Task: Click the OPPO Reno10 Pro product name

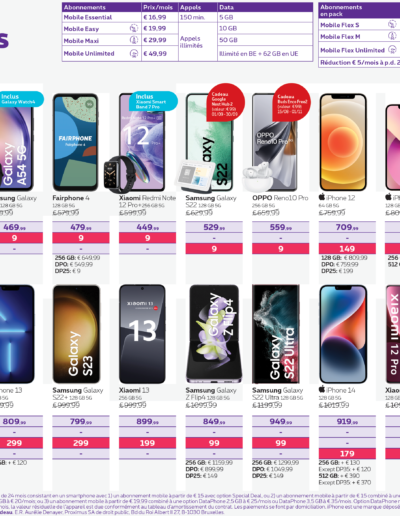Action: [x=280, y=198]
